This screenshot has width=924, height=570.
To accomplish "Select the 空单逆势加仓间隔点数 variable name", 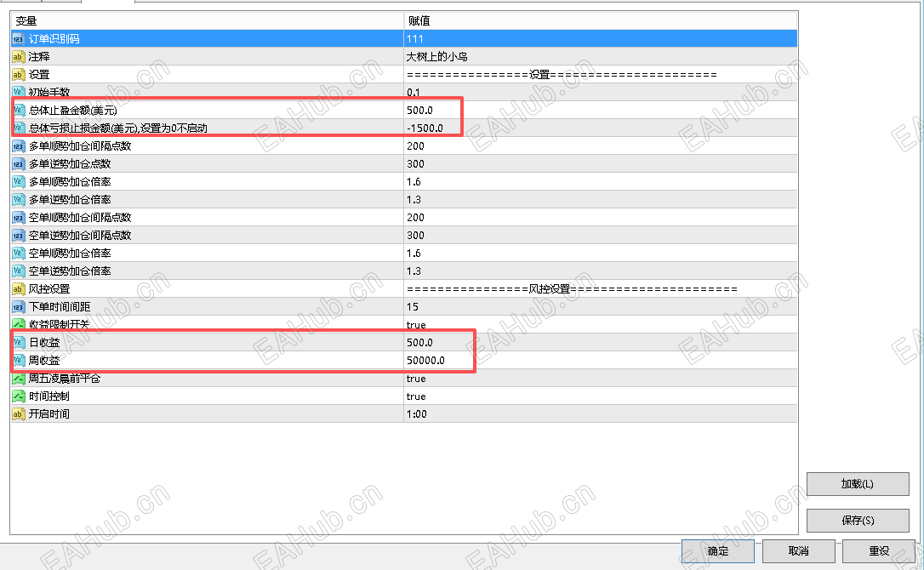I will click(x=80, y=235).
